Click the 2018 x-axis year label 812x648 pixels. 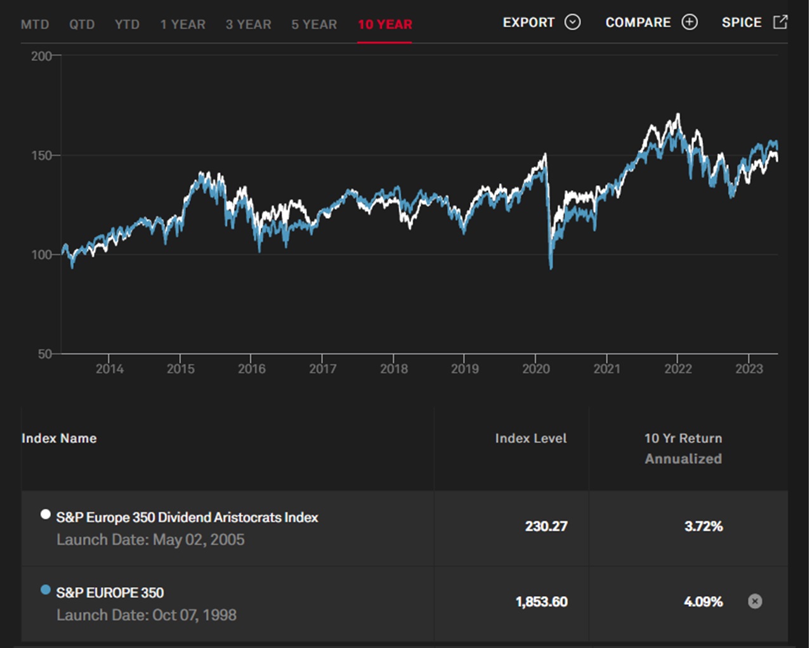pyautogui.click(x=394, y=369)
